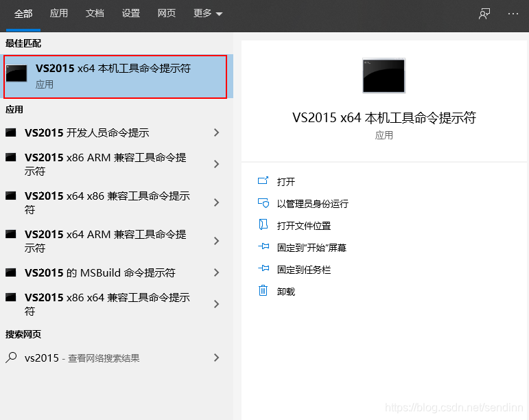Image resolution: width=529 pixels, height=420 pixels.
Task: Open the 更多 dropdown filter
Action: [208, 14]
